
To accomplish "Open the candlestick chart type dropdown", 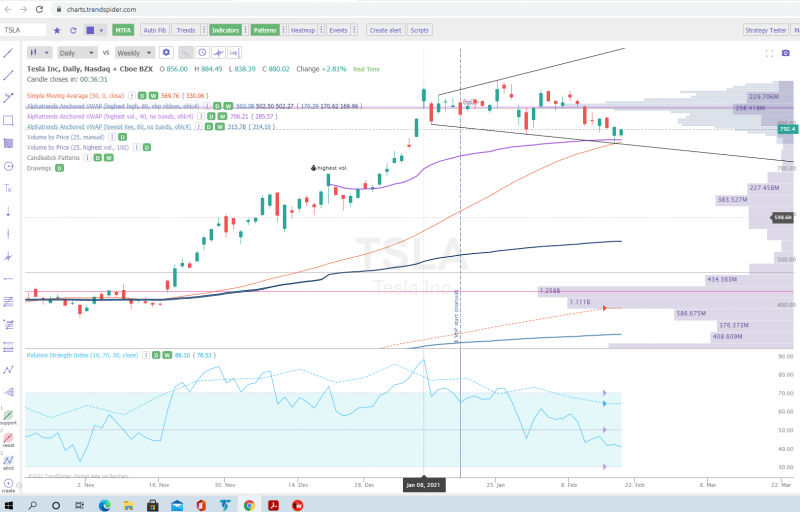I will click(x=39, y=53).
